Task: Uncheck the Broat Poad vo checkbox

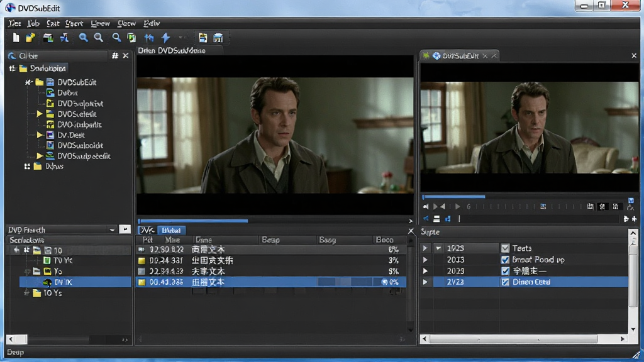Action: 505,260
